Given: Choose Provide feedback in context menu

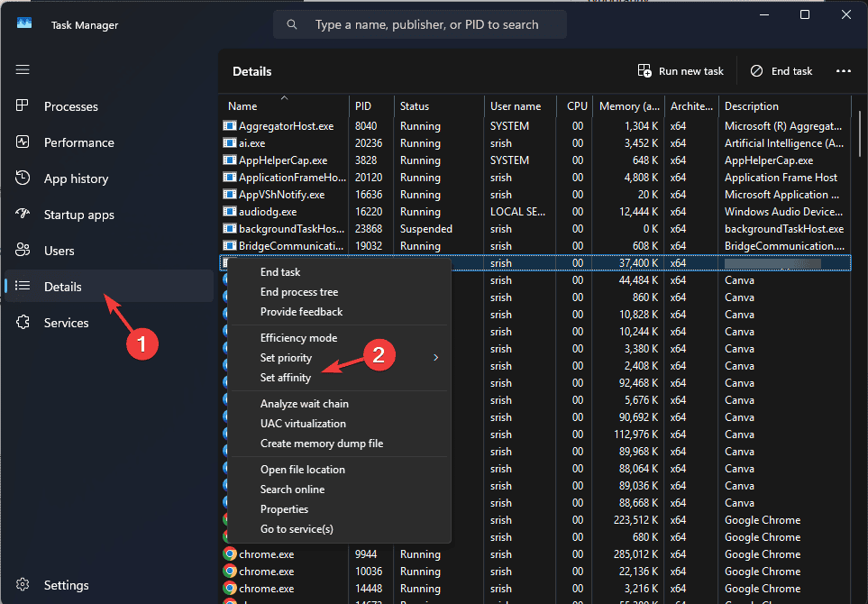Looking at the screenshot, I should 301,312.
